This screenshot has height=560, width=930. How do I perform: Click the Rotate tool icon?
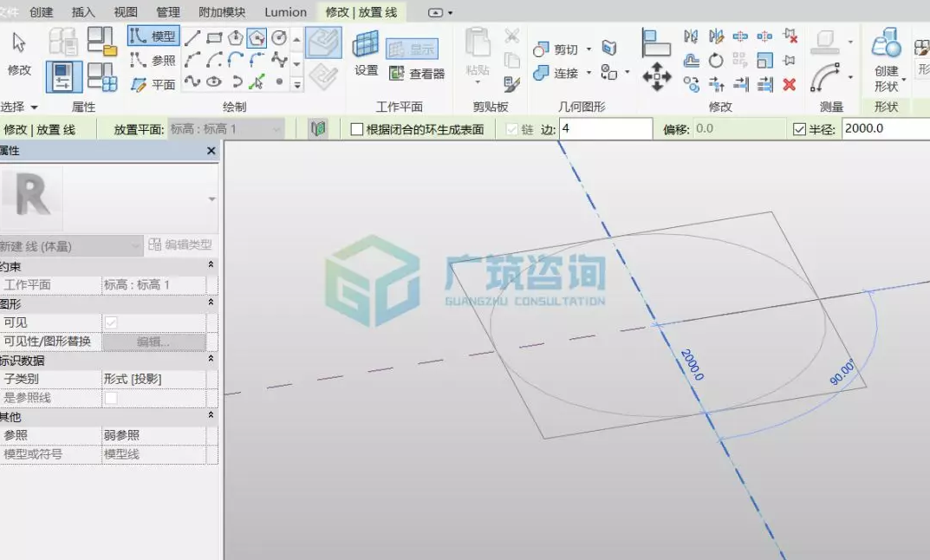pos(716,60)
